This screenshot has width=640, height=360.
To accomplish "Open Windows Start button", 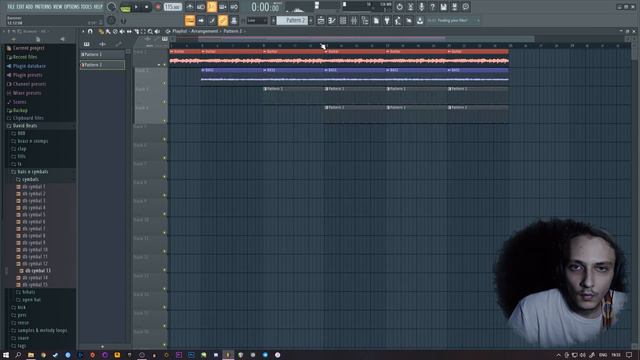I will [6, 355].
